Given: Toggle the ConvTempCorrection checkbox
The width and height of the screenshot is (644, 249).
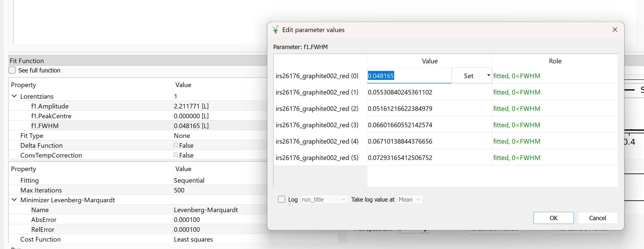Looking at the screenshot, I should [x=176, y=155].
